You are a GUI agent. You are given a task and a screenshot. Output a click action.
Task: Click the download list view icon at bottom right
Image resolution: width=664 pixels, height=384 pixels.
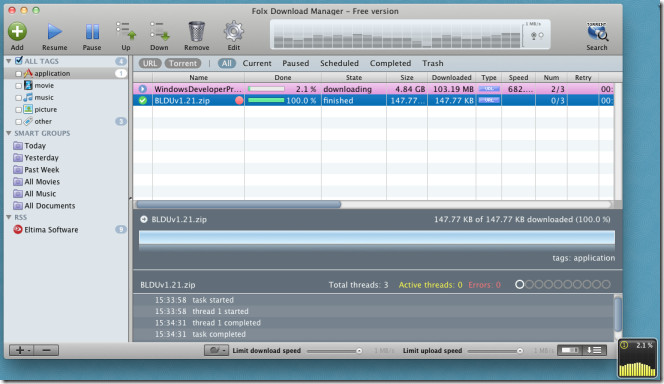click(x=594, y=350)
